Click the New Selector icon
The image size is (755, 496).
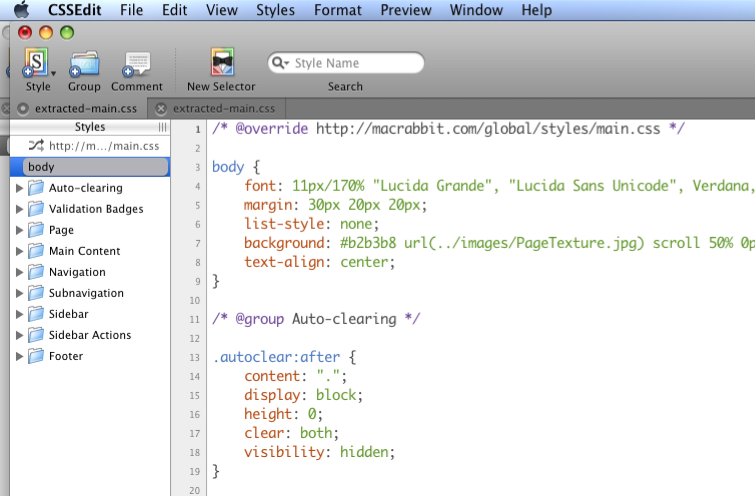click(x=221, y=64)
